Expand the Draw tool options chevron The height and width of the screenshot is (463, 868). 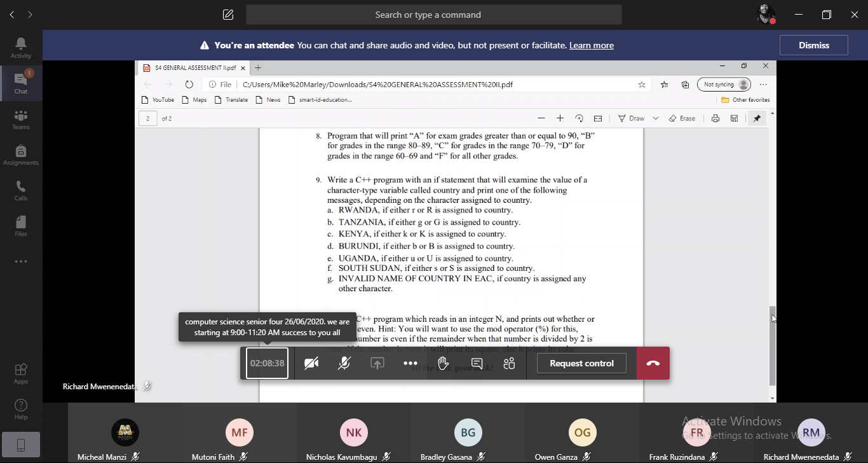[x=656, y=118]
